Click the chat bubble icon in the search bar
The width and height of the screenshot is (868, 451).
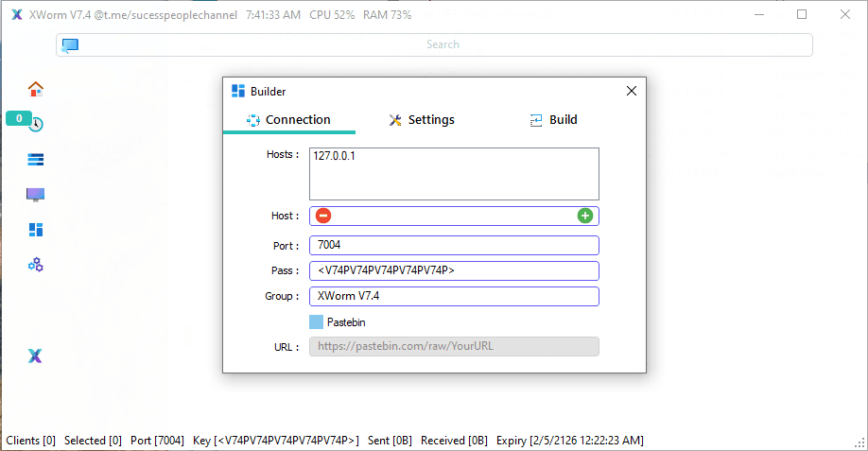click(x=70, y=44)
